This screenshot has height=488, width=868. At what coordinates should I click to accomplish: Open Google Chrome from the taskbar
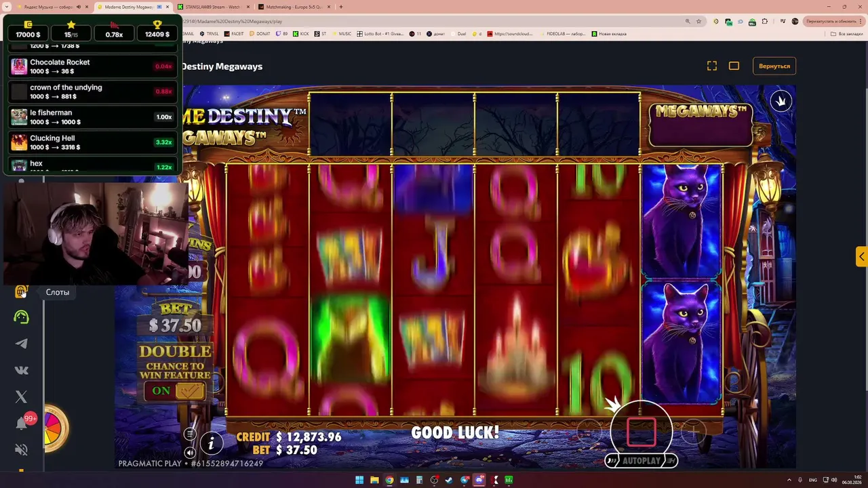coord(389,481)
